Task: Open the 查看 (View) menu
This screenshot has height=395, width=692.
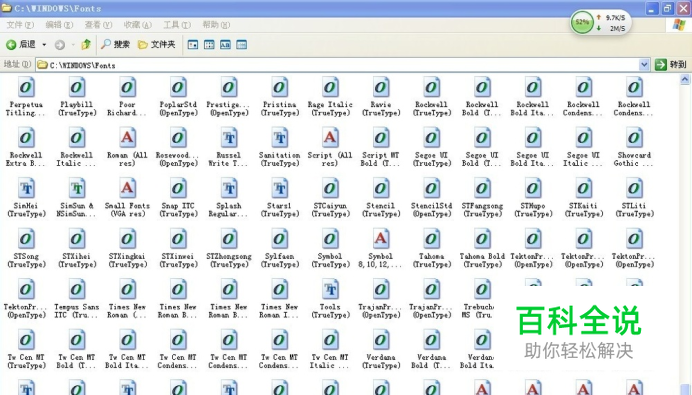Action: [98, 25]
